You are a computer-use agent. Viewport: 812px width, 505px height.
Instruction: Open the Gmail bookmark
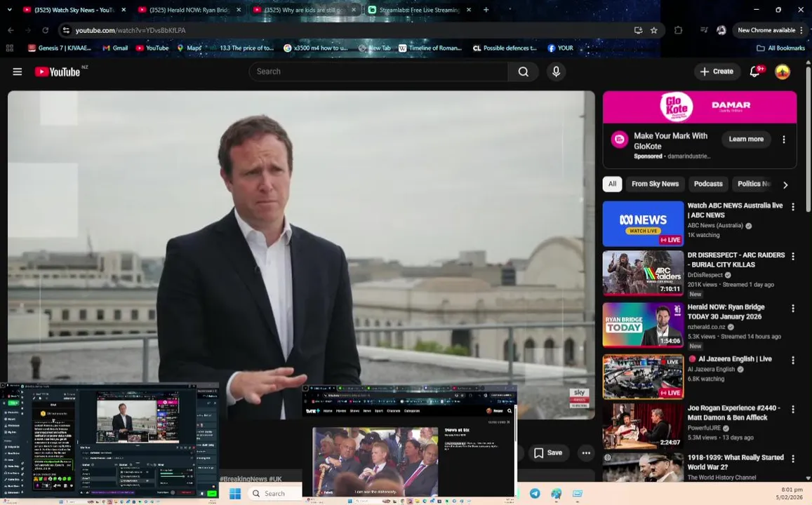tap(115, 48)
